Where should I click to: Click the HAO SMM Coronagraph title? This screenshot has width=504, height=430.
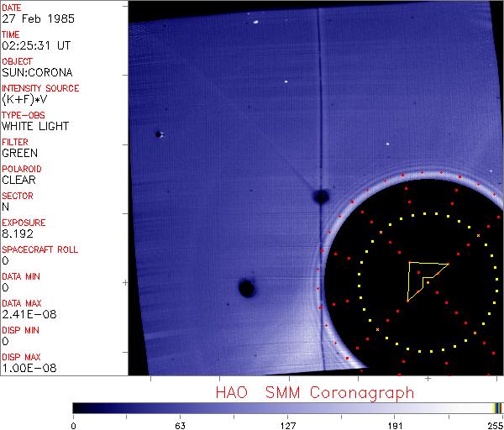(x=315, y=392)
